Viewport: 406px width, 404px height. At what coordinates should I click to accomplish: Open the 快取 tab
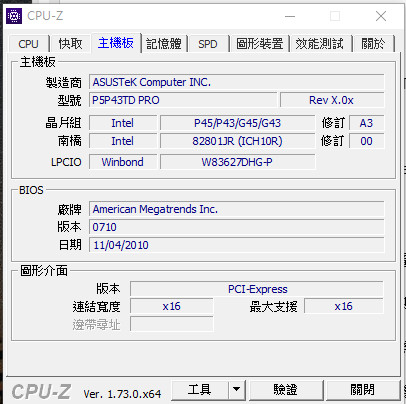70,44
